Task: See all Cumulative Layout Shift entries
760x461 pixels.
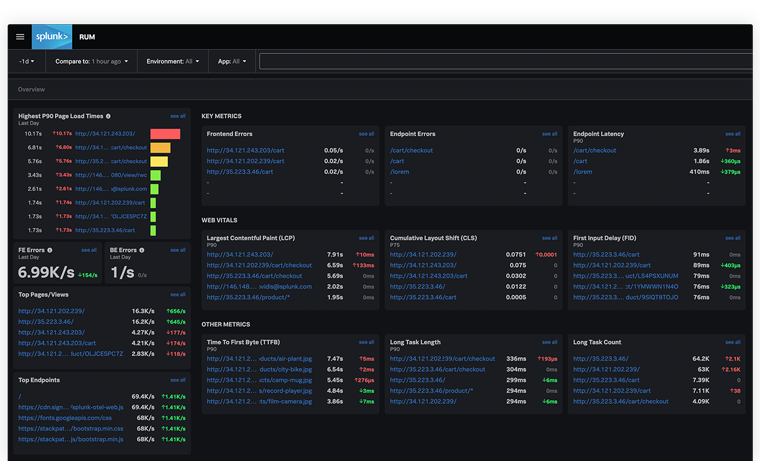Action: pos(550,238)
